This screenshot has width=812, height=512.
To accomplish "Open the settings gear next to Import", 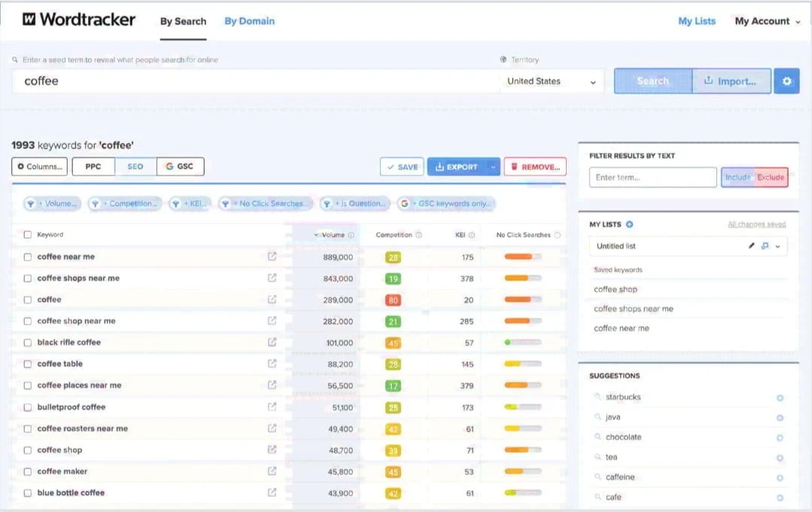I will click(x=786, y=81).
